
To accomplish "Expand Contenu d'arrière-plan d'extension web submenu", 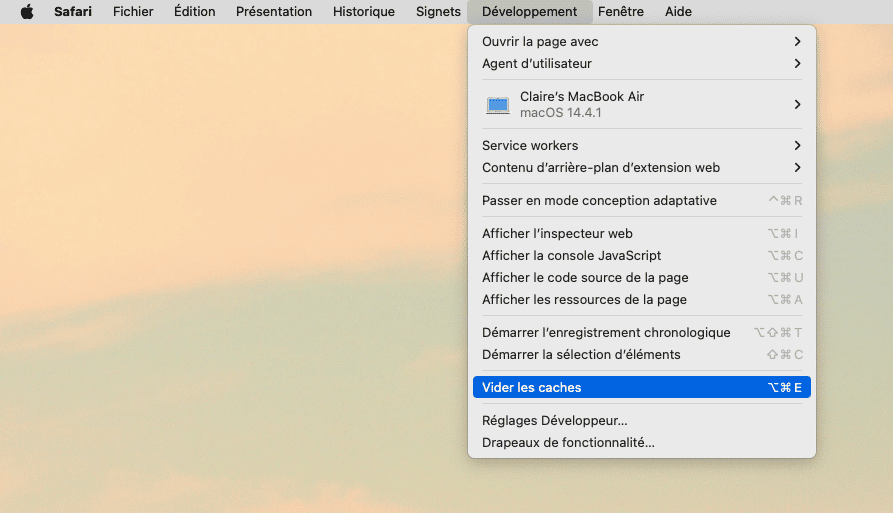I will coord(642,168).
